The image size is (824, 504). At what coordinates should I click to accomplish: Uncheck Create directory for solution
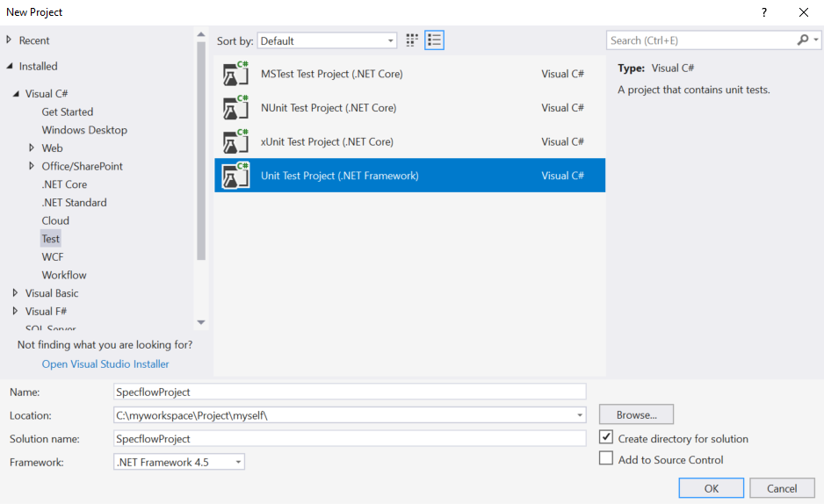coord(606,437)
